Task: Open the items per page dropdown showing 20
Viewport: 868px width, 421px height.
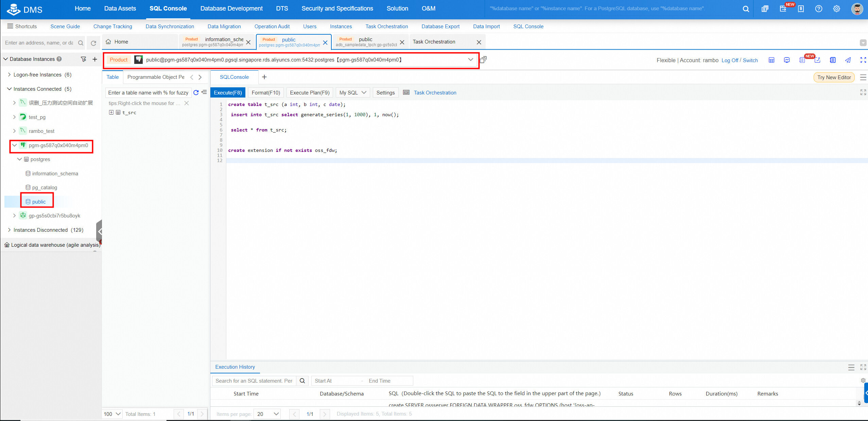Action: [268, 414]
